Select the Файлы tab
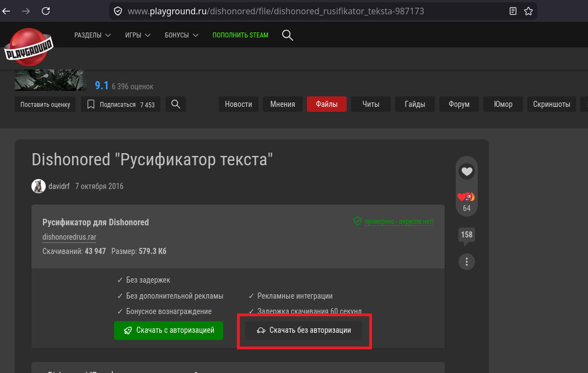 (x=327, y=104)
